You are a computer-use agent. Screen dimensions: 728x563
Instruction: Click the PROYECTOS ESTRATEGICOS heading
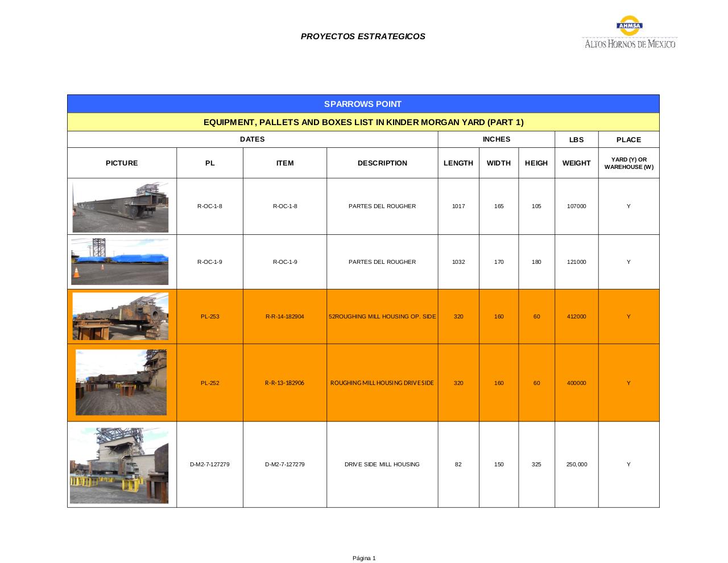point(363,36)
